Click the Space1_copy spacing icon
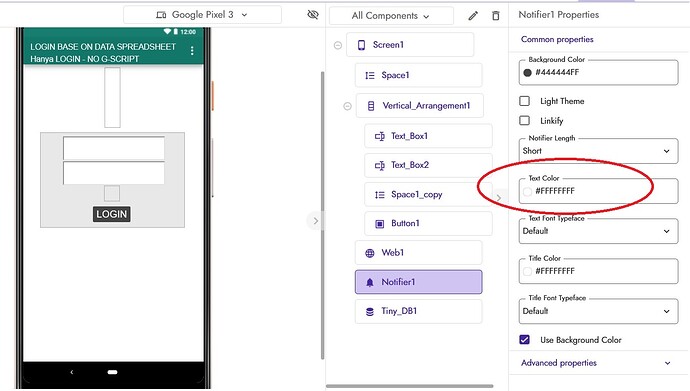Screen dimensions: 690x391 pos(379,195)
